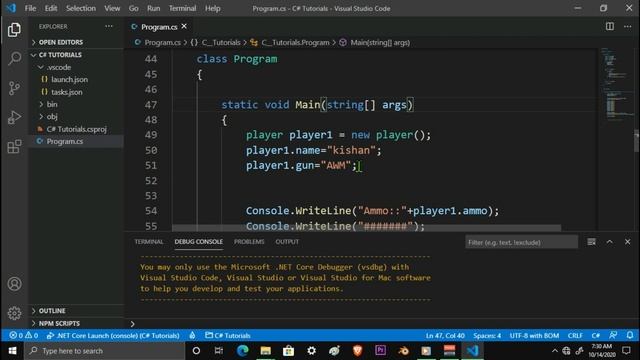
Task: Open the Accounts menu icon
Action: [x=14, y=284]
